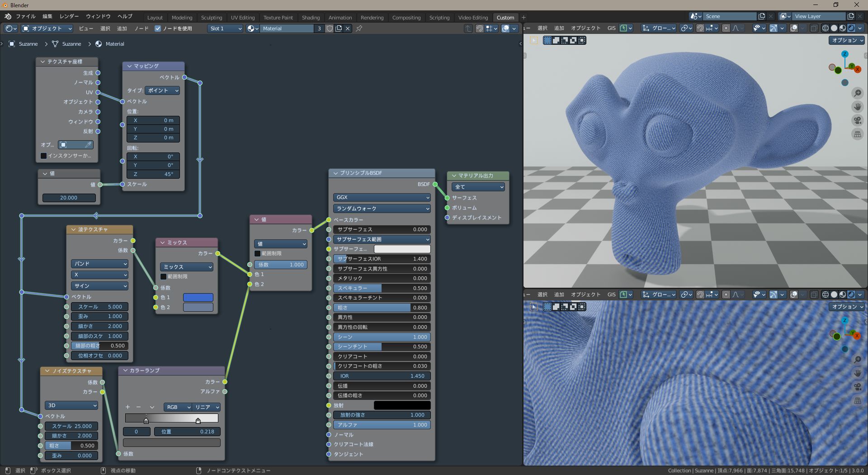Open the 全て target dropdown in Material Output
Image resolution: width=868 pixels, height=475 pixels.
478,187
